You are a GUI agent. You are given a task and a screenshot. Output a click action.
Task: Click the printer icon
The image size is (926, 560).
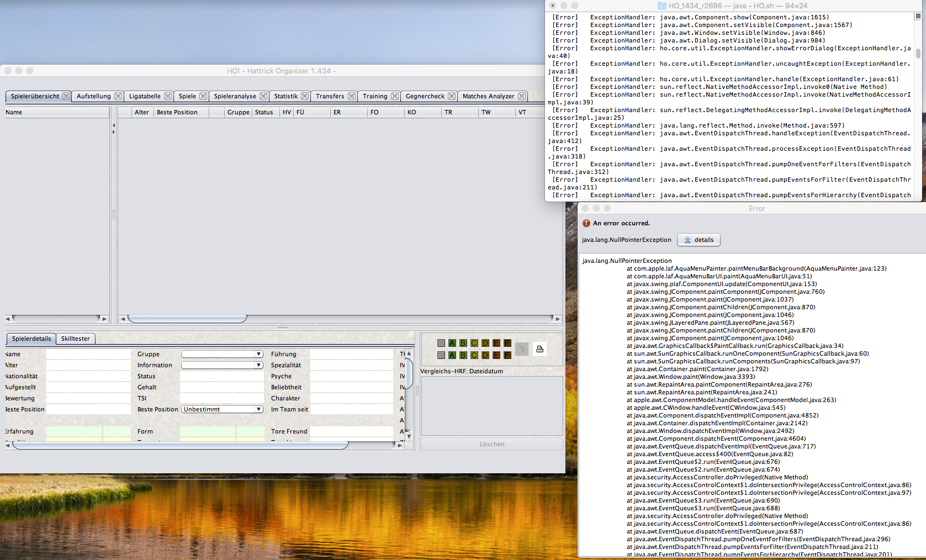[539, 349]
